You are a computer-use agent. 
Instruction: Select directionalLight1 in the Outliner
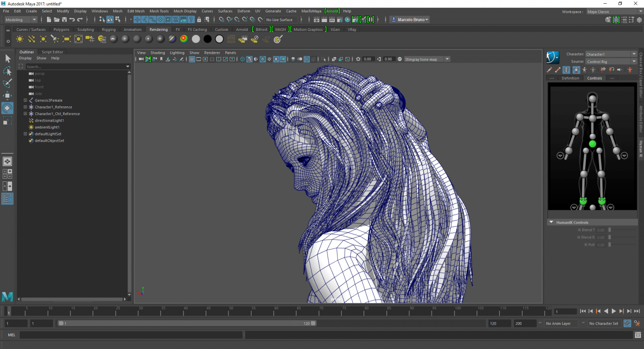(x=49, y=121)
